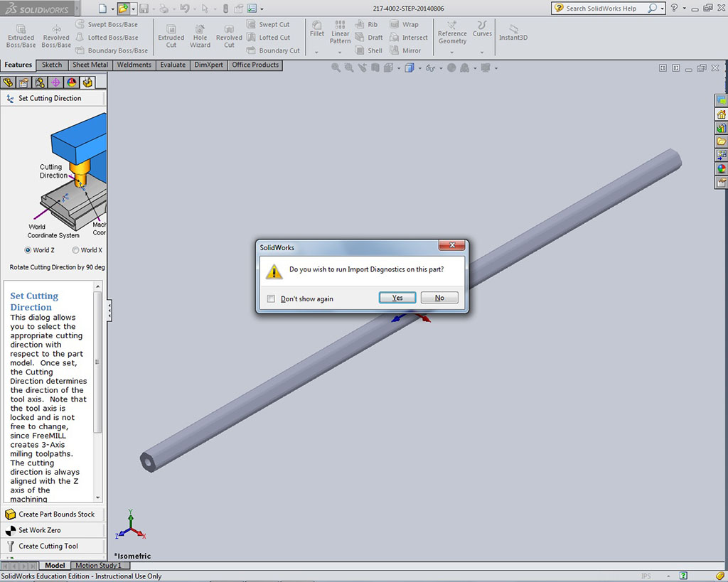The width and height of the screenshot is (728, 582).
Task: Enable the Don't show again checkbox
Action: tap(271, 298)
